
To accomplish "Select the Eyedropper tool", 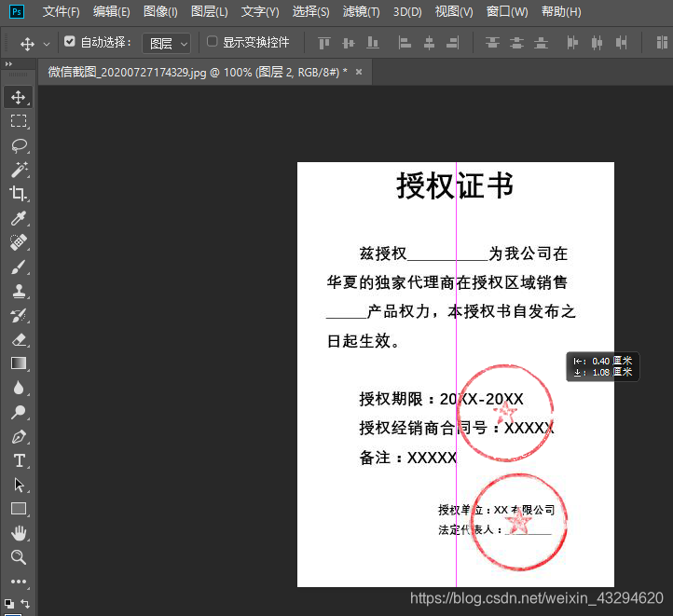I will 19,218.
